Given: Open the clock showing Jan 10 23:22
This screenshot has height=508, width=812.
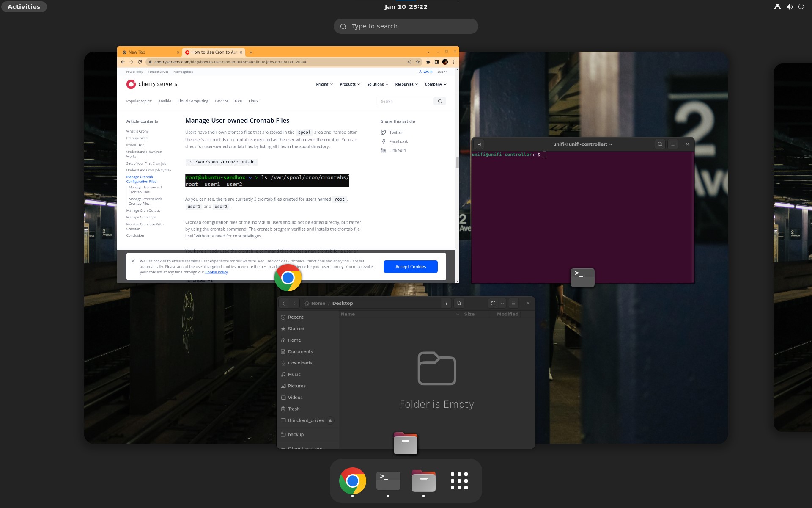Looking at the screenshot, I should pos(406,7).
